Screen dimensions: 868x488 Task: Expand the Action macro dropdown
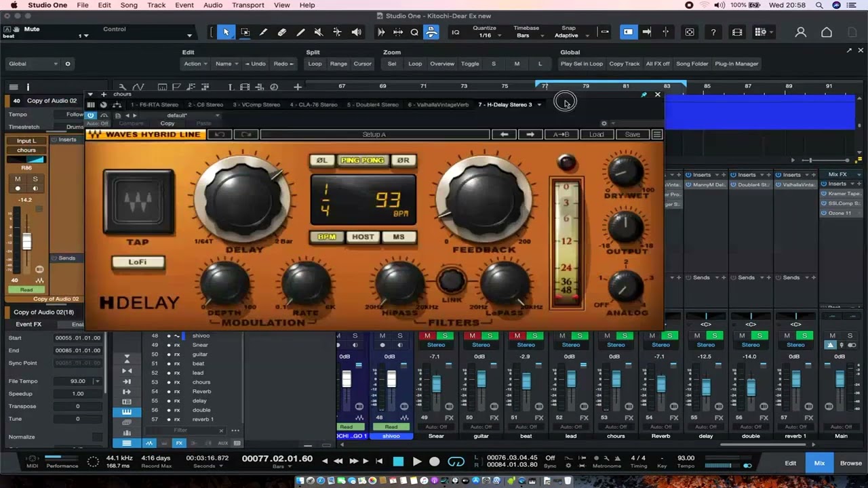coord(195,64)
